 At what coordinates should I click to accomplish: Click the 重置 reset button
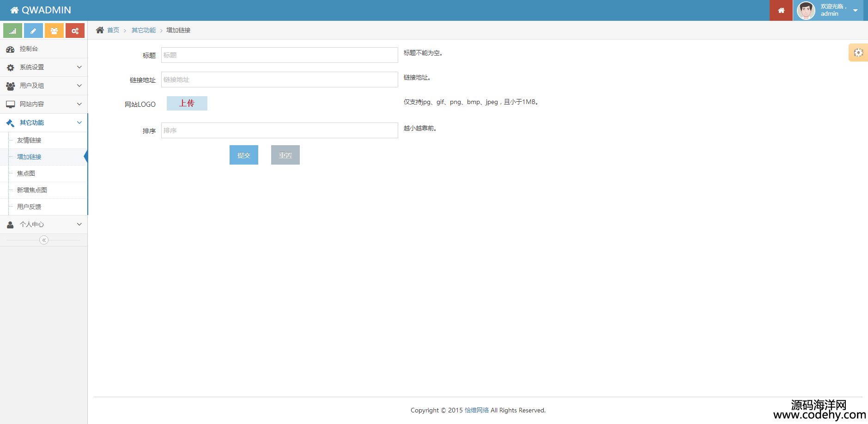pyautogui.click(x=285, y=155)
